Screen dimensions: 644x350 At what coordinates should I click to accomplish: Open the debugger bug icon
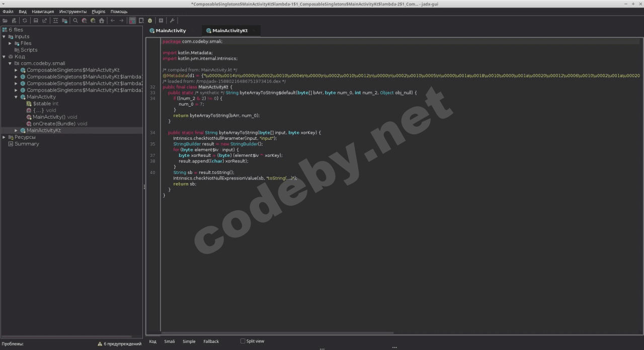[150, 21]
